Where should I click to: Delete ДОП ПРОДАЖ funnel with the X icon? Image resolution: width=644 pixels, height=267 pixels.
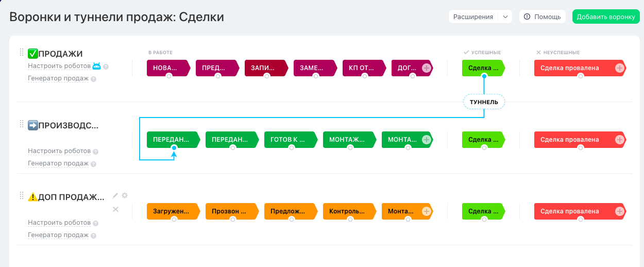[116, 209]
